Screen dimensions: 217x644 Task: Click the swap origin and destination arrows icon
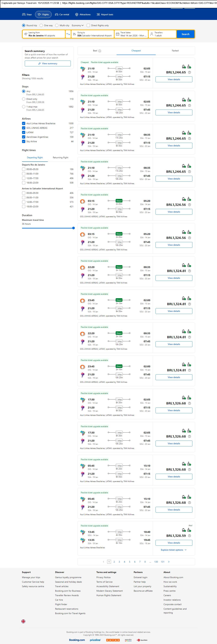tap(68, 34)
